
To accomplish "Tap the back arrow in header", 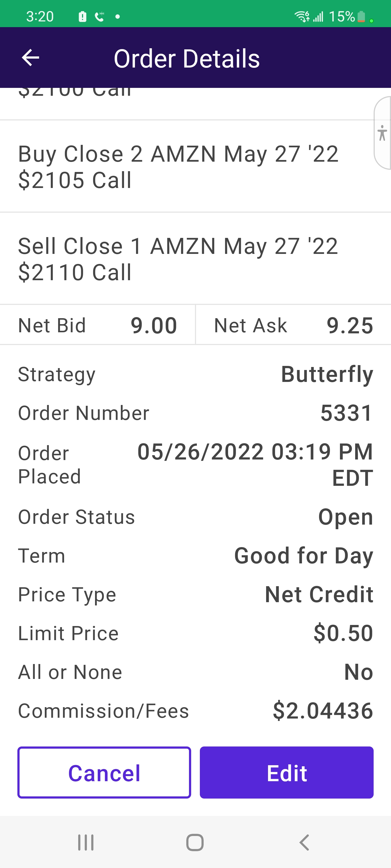I will pos(30,58).
